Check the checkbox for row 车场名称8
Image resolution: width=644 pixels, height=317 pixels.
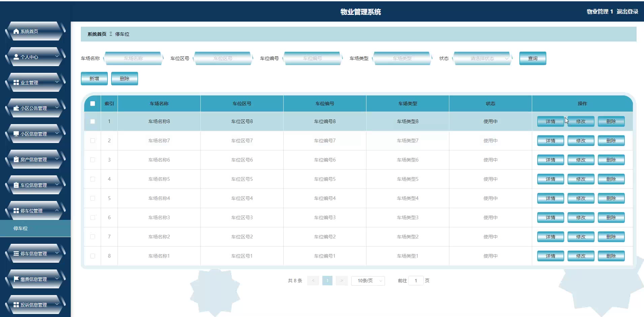tap(93, 121)
